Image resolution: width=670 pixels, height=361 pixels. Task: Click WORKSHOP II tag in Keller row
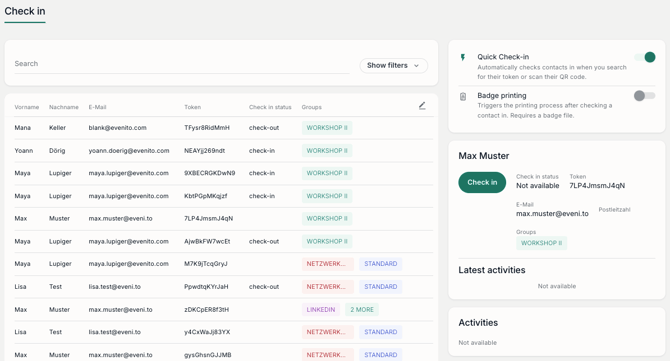click(327, 128)
